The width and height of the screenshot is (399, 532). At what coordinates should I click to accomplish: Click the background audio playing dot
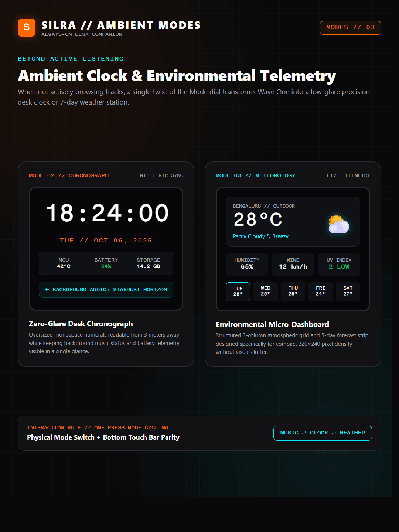tap(47, 290)
